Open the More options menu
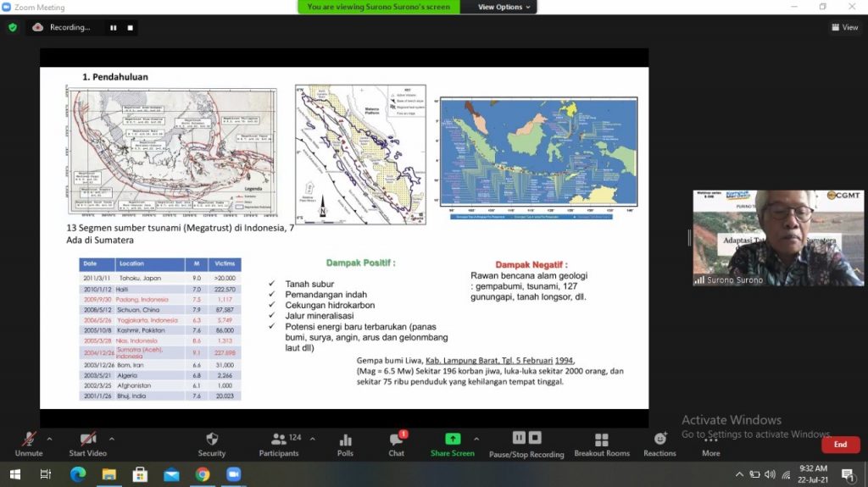The height and width of the screenshot is (487, 868). click(x=711, y=445)
